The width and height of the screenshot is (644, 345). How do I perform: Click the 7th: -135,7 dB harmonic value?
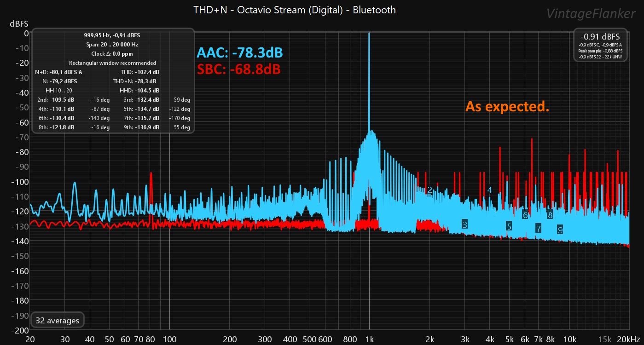(141, 118)
